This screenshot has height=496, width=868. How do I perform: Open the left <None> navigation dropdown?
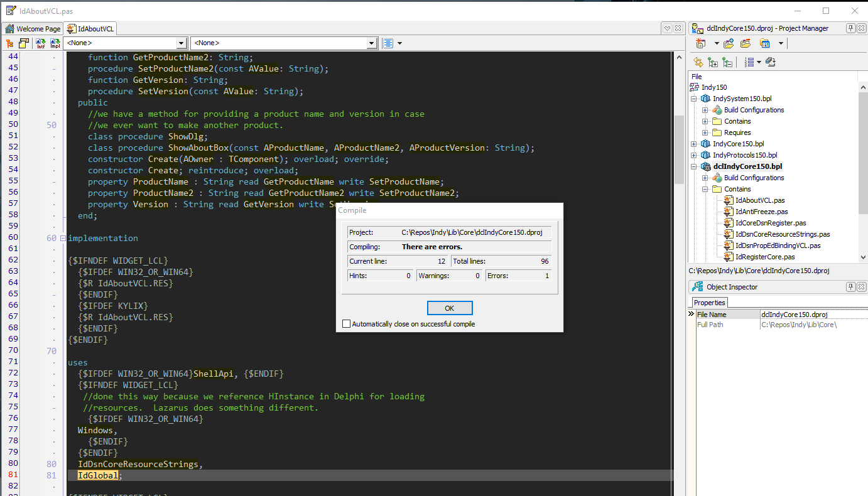(182, 43)
